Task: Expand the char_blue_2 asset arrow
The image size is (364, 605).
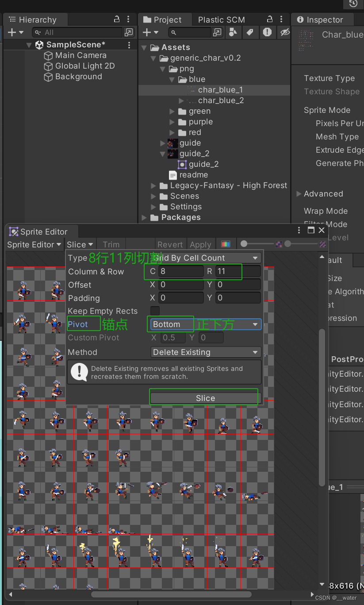Action: pos(181,101)
